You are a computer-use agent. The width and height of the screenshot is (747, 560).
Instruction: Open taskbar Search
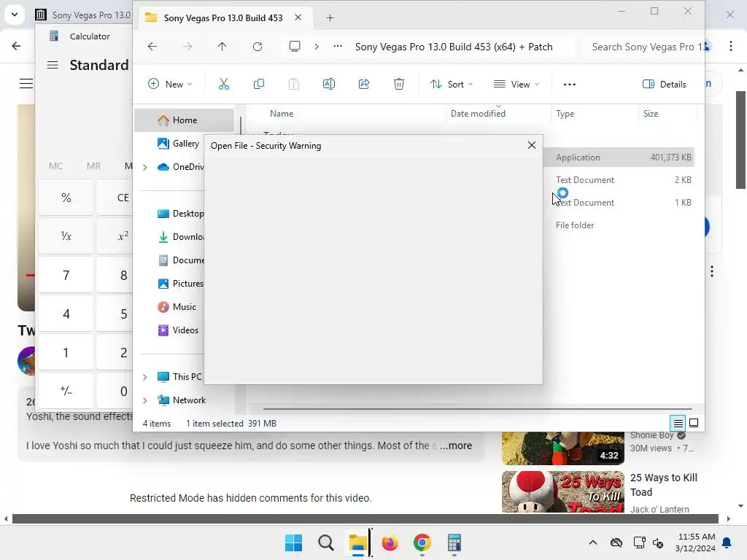[326, 542]
